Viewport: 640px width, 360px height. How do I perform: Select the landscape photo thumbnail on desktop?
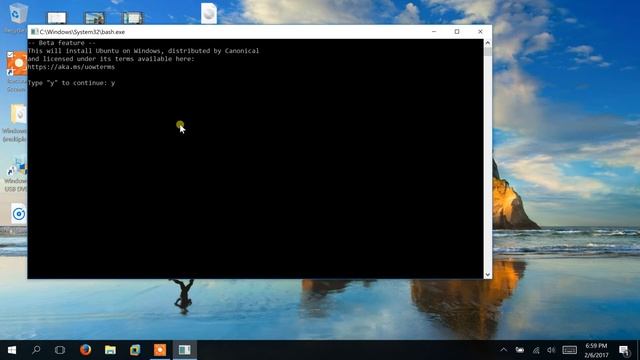(x=94, y=18)
